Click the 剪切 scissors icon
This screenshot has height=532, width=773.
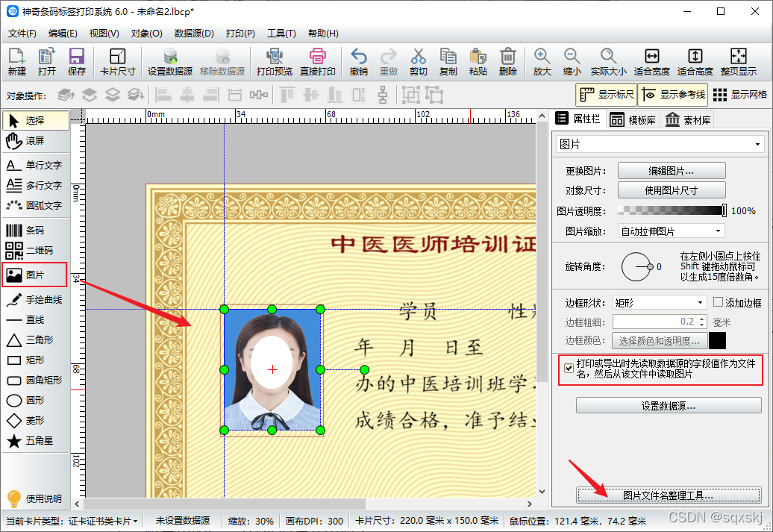tap(418, 62)
